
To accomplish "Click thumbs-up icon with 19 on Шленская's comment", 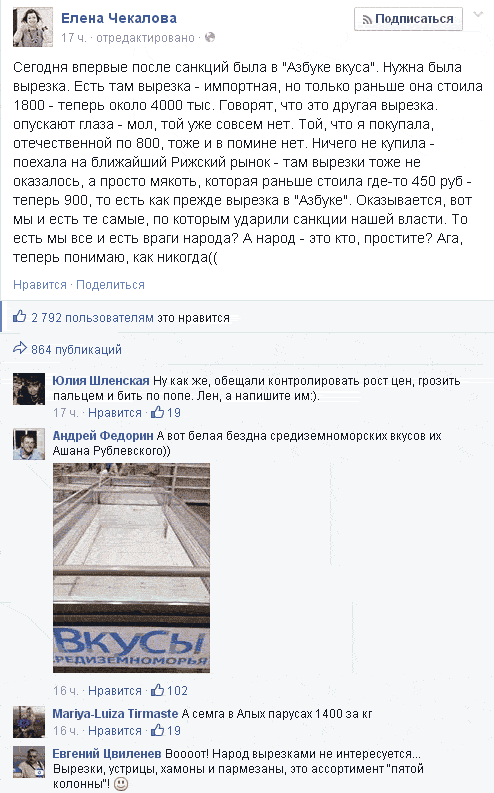I will click(157, 412).
